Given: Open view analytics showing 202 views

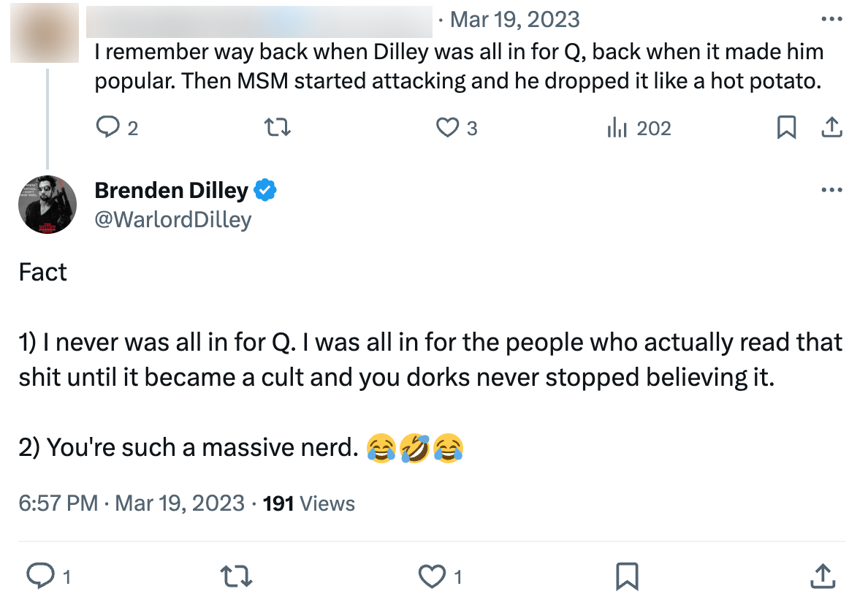Looking at the screenshot, I should click(638, 128).
